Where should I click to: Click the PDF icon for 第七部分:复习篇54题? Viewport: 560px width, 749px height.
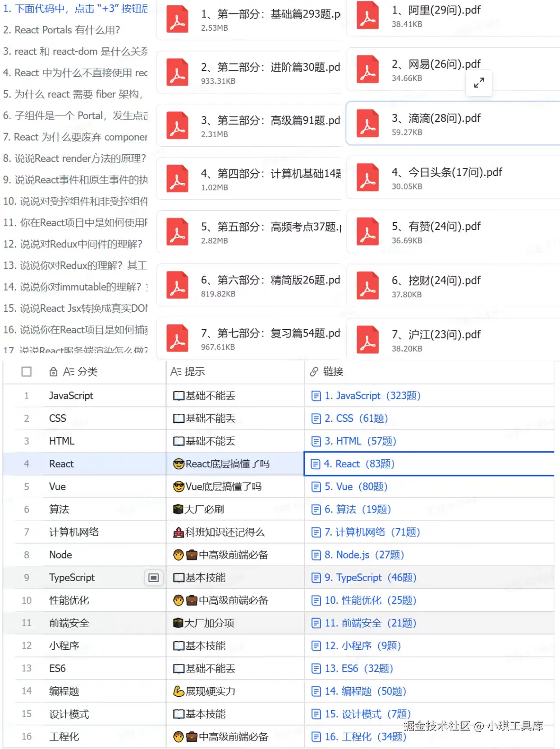click(177, 338)
